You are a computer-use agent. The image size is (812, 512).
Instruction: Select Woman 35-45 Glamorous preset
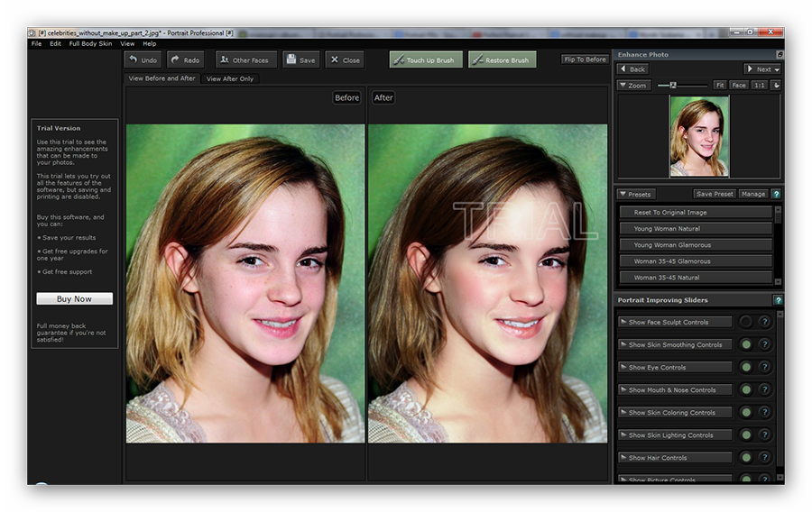[696, 261]
